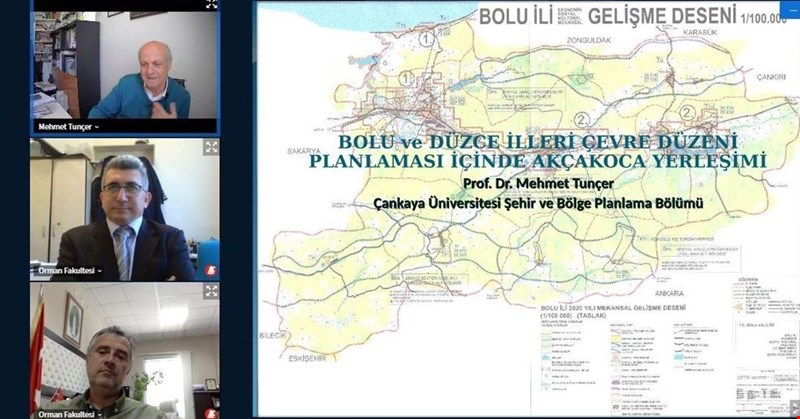Click the 'ÇANKIRI' label on the map

(771, 77)
